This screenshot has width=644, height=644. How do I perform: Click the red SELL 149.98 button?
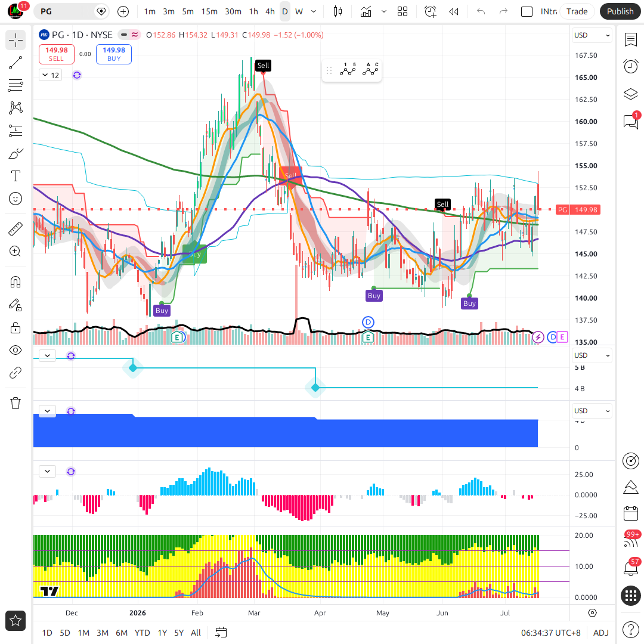click(x=57, y=54)
